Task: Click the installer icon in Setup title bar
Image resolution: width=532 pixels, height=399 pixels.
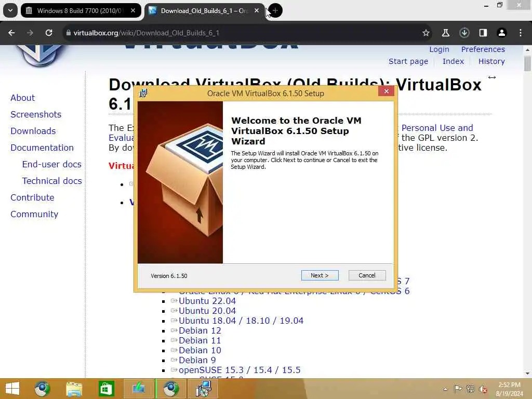Action: point(143,93)
